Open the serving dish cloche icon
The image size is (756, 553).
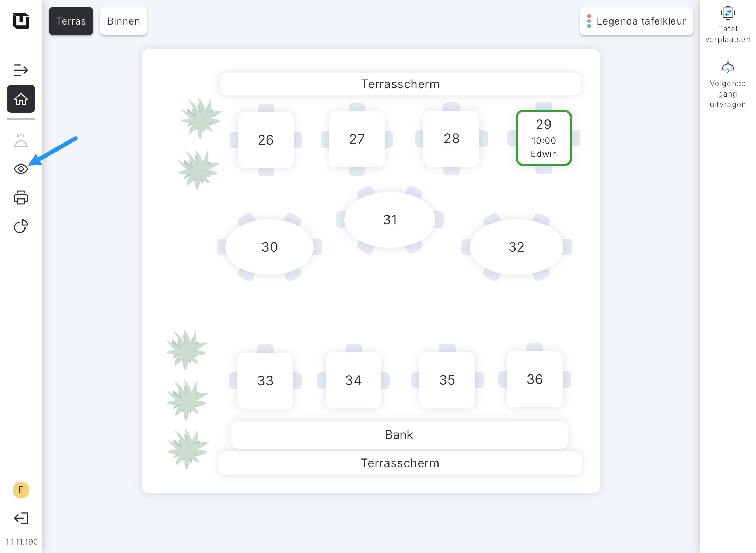pos(21,141)
